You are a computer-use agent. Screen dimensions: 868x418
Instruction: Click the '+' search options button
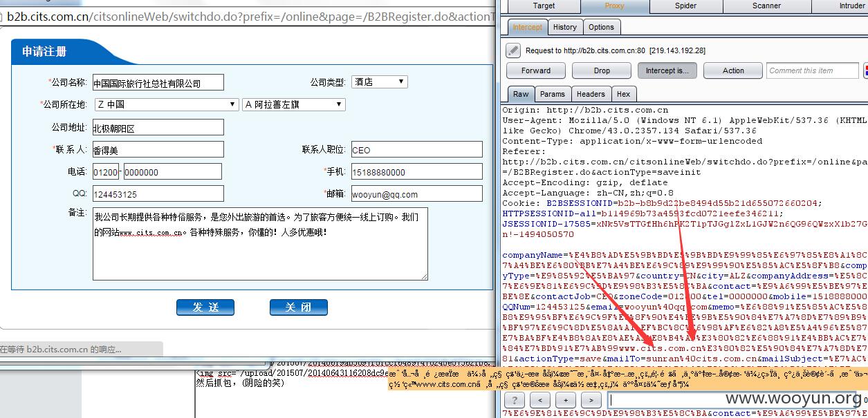566,400
